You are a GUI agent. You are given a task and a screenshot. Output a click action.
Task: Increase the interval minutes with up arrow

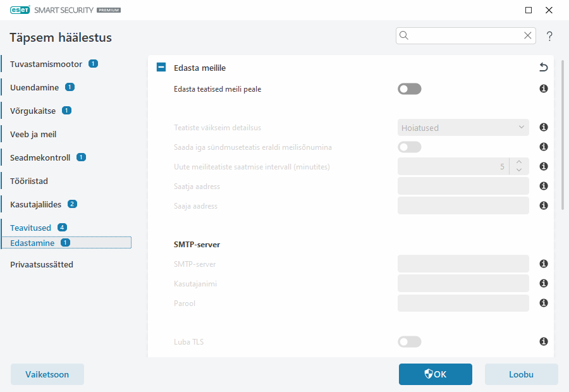pos(518,162)
